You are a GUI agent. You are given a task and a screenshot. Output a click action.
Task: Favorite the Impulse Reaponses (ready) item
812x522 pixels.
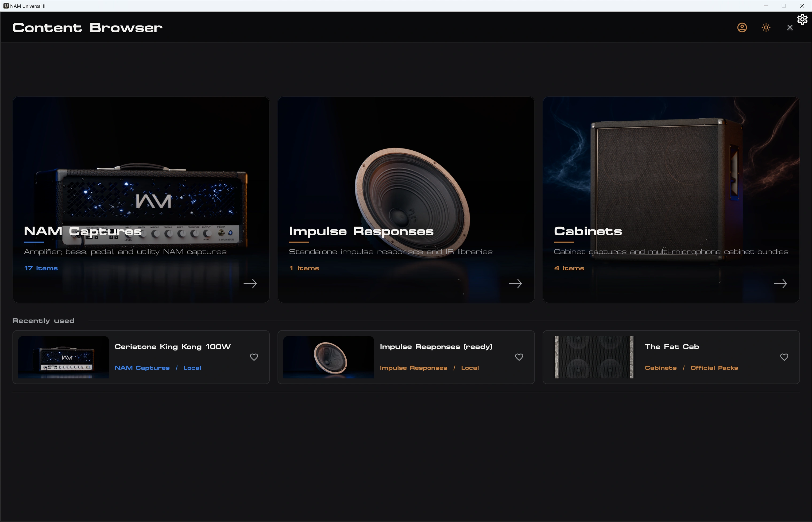519,357
